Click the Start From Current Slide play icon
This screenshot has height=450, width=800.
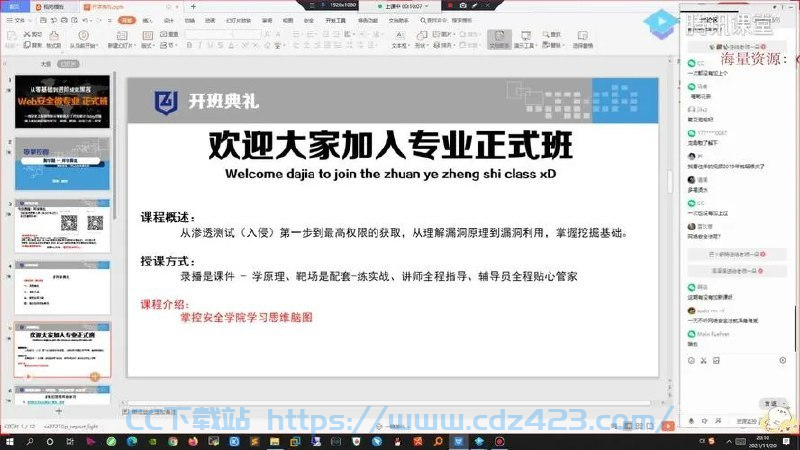pos(83,35)
